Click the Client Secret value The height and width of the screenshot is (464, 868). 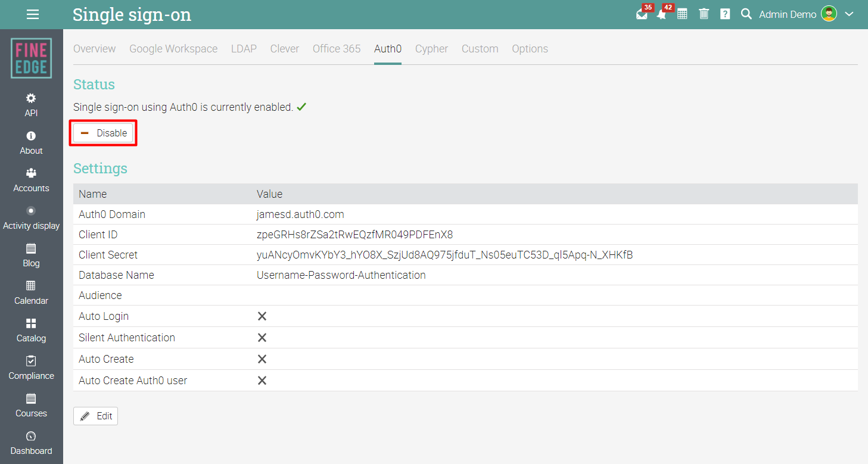[444, 255]
